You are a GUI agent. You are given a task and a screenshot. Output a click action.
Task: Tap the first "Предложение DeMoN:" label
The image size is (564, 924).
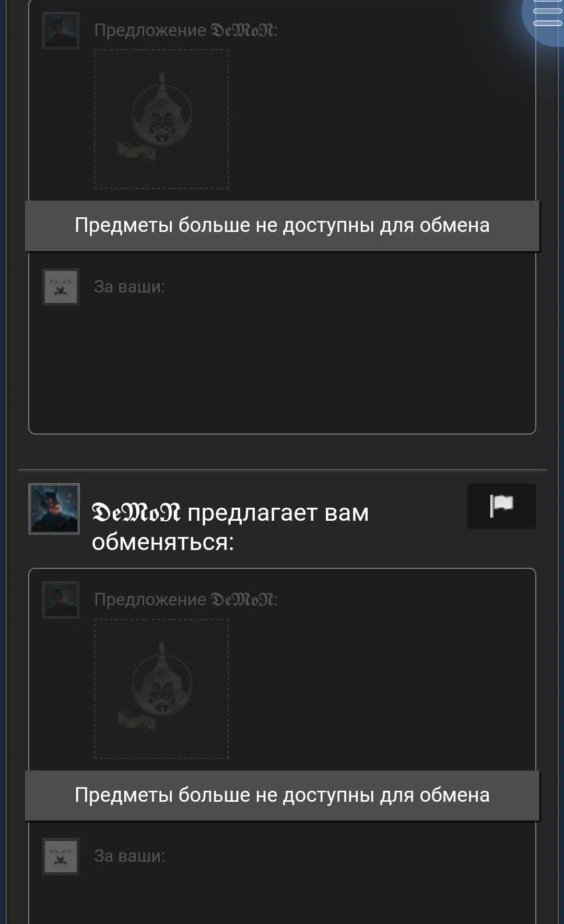coord(186,30)
